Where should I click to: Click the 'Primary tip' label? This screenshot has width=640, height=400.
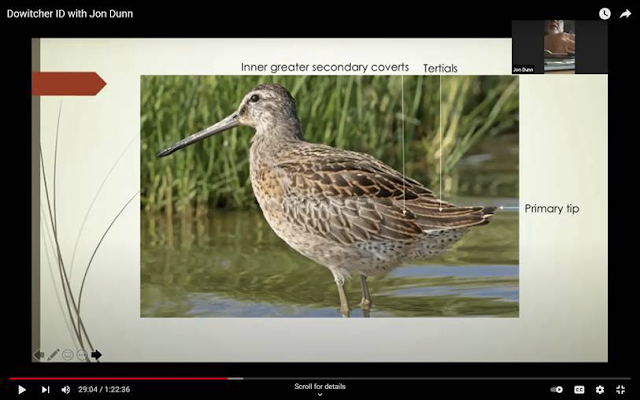point(552,209)
